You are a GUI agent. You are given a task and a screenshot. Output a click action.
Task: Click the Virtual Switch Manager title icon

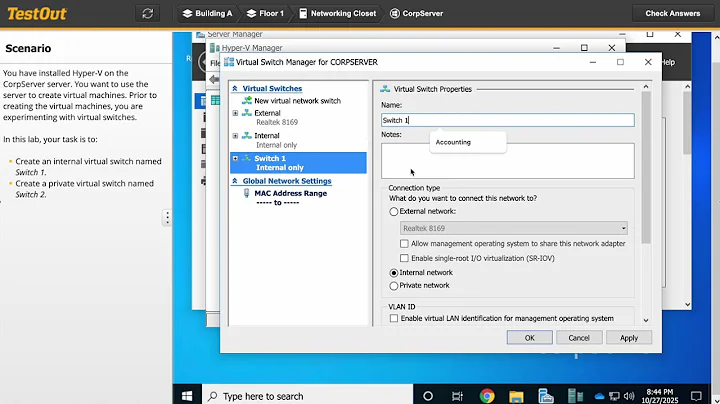click(x=229, y=62)
